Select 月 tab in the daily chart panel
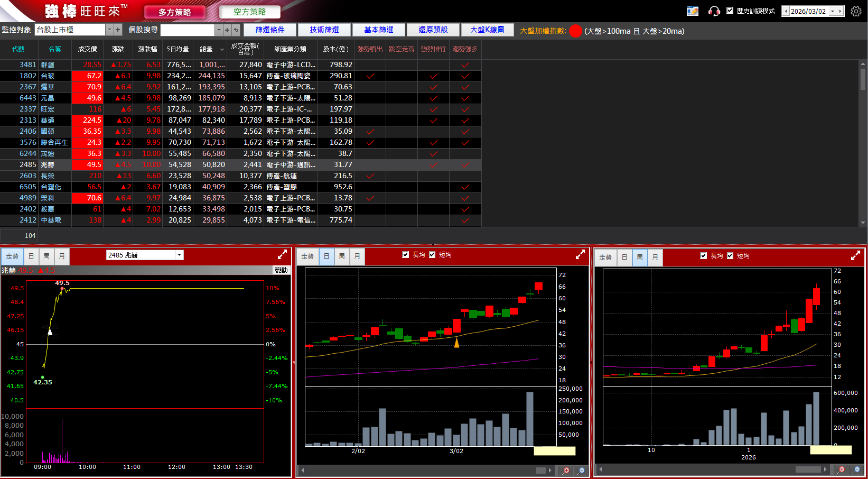Screen dimensions: 868x479 coord(357,256)
